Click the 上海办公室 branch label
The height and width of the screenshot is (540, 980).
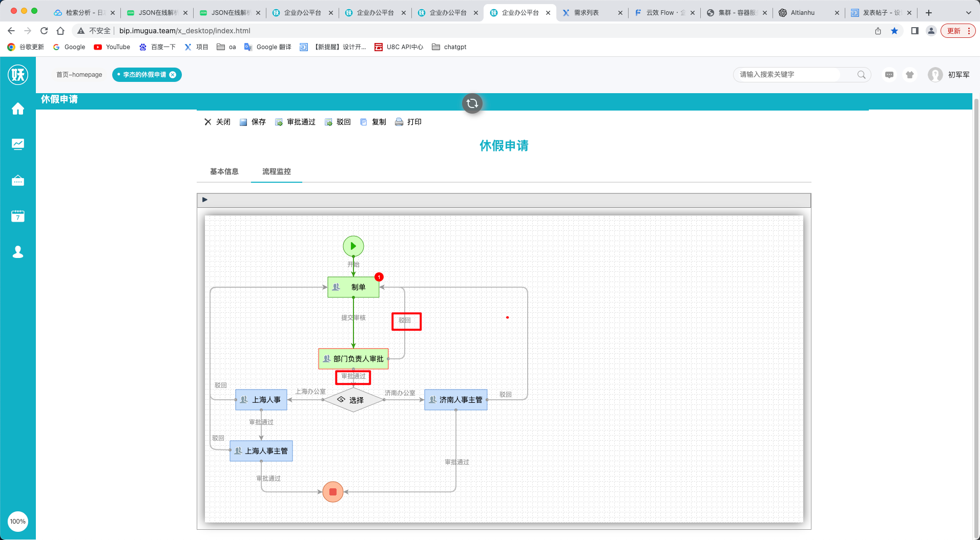[310, 392]
